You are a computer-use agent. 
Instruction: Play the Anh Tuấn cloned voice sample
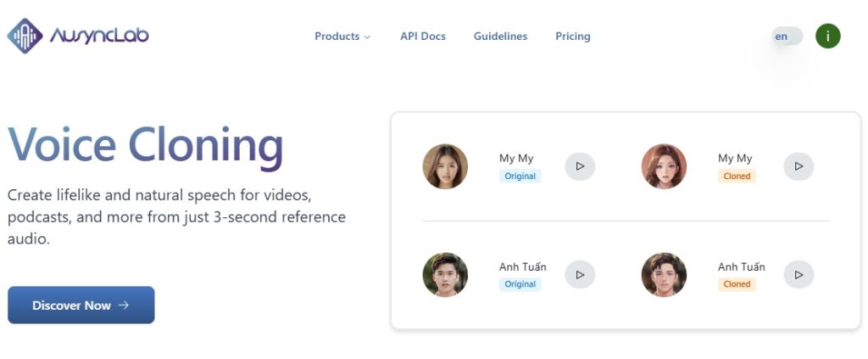[798, 274]
